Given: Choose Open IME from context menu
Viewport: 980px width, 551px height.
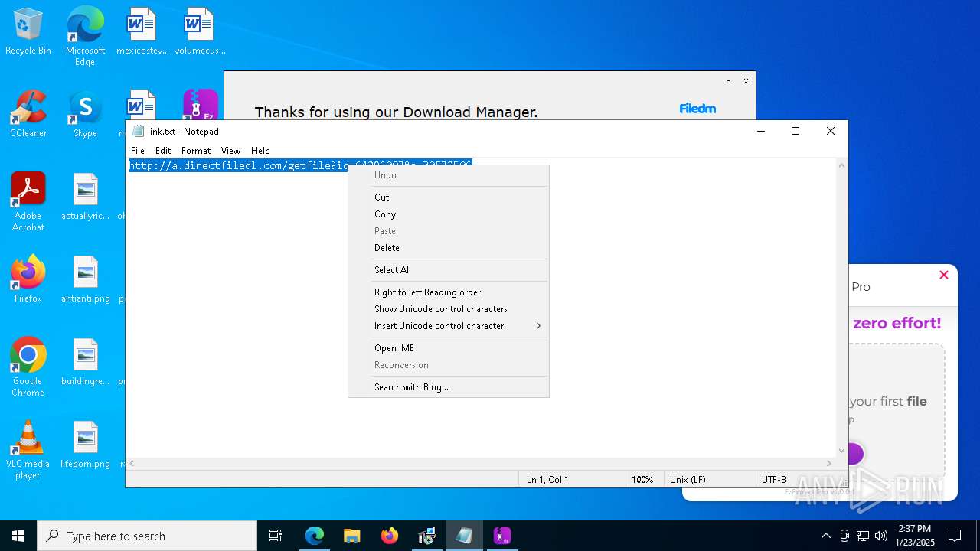Looking at the screenshot, I should (449, 348).
